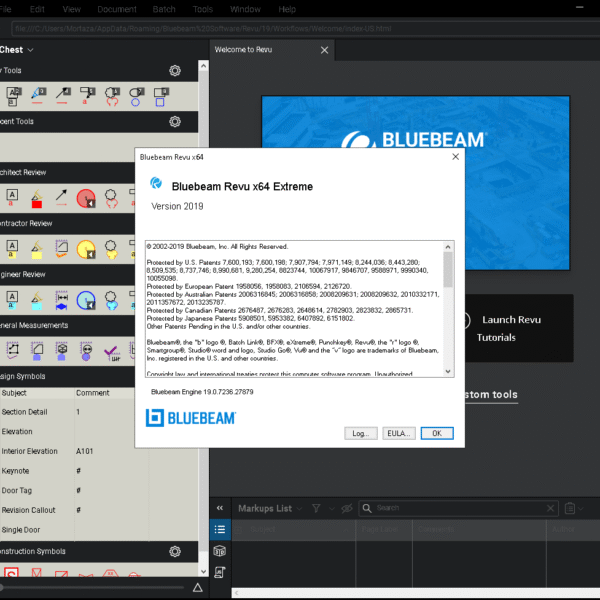Pick Architect Review red highlighter tool
The width and height of the screenshot is (600, 600).
pos(36,199)
